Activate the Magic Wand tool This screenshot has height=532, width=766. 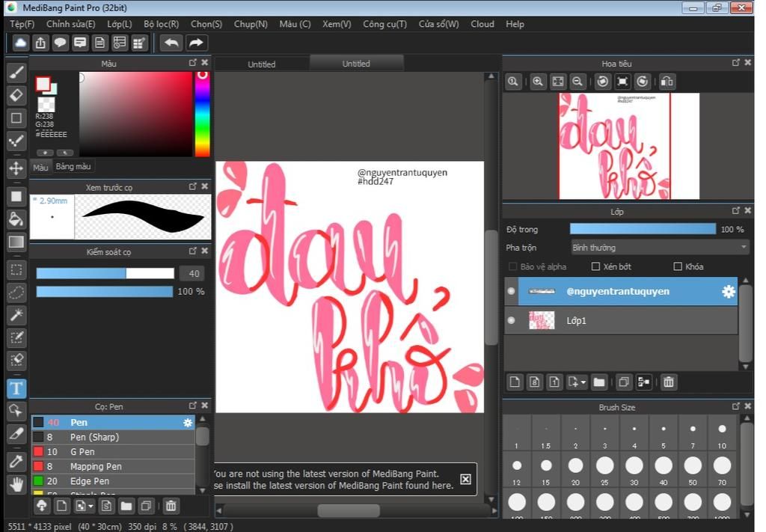coord(16,315)
